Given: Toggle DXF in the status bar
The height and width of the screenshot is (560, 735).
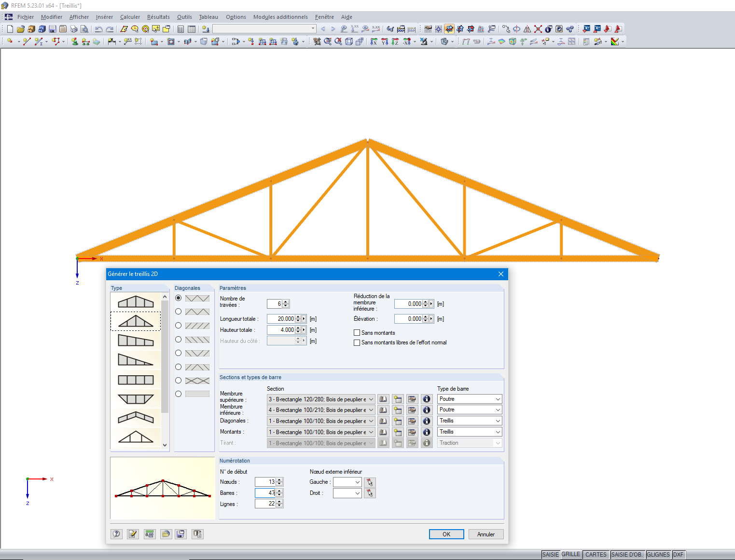Looking at the screenshot, I should [x=678, y=555].
